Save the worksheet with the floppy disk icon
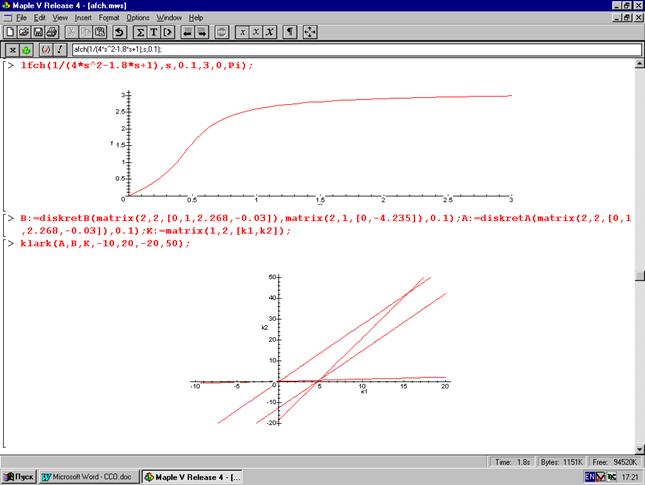The width and height of the screenshot is (645, 485). [x=38, y=32]
